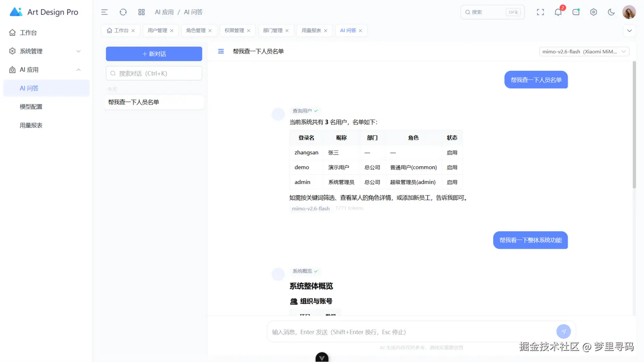Close the AI 问答 tab

point(361,31)
